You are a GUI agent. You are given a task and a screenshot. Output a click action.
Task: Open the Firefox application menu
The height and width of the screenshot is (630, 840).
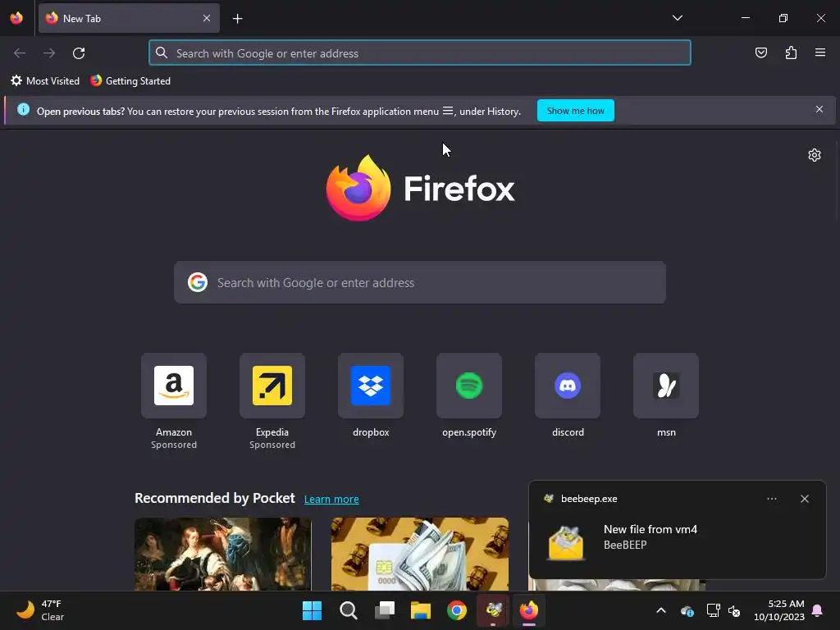coord(820,52)
